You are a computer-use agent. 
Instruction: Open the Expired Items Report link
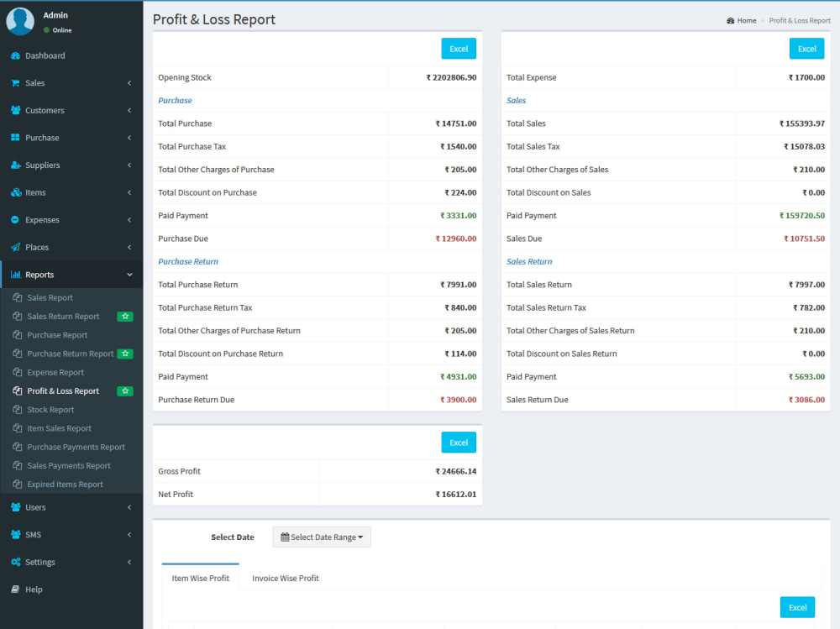65,485
